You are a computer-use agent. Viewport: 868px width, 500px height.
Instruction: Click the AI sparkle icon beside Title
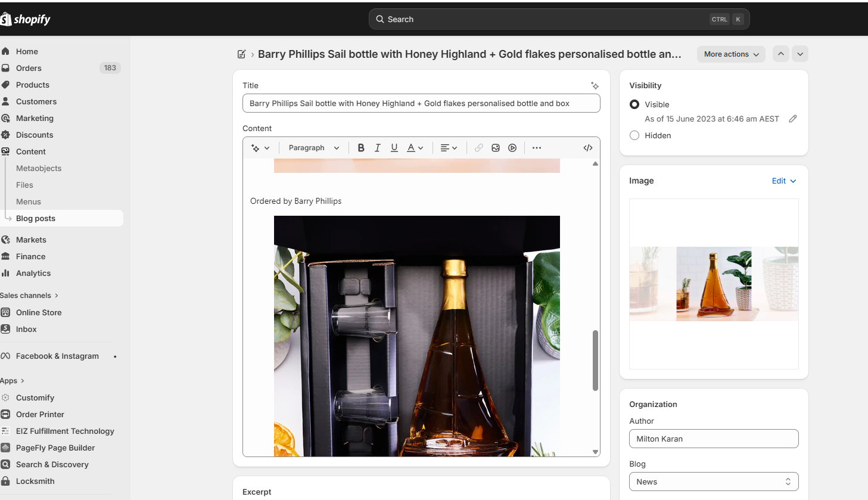pos(595,86)
